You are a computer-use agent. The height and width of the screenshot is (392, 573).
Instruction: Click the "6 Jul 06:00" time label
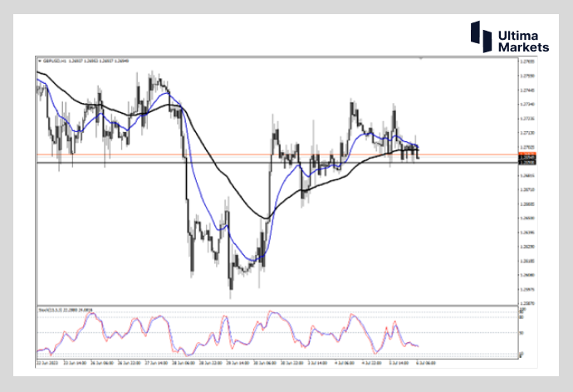point(426,363)
